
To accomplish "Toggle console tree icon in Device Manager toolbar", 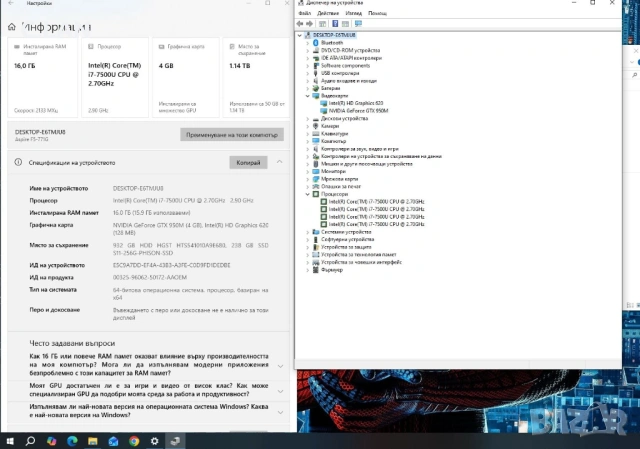I will click(322, 24).
